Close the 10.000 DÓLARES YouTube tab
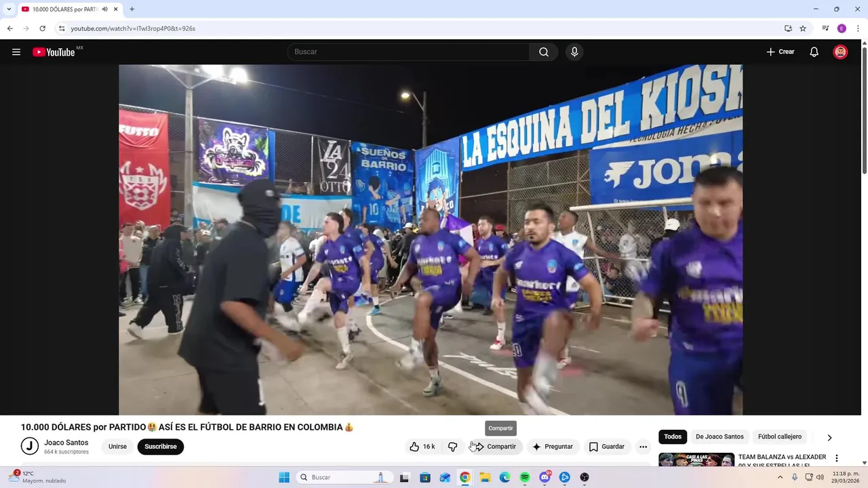The image size is (868, 488). 116,9
